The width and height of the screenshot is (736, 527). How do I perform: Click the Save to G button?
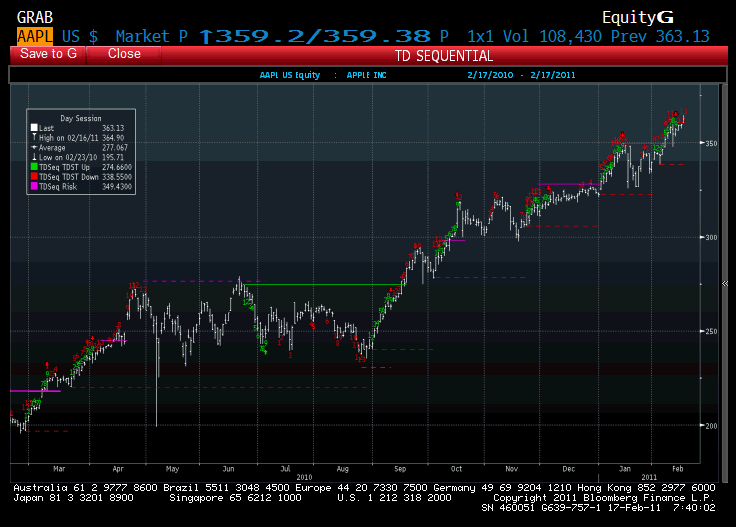(48, 54)
